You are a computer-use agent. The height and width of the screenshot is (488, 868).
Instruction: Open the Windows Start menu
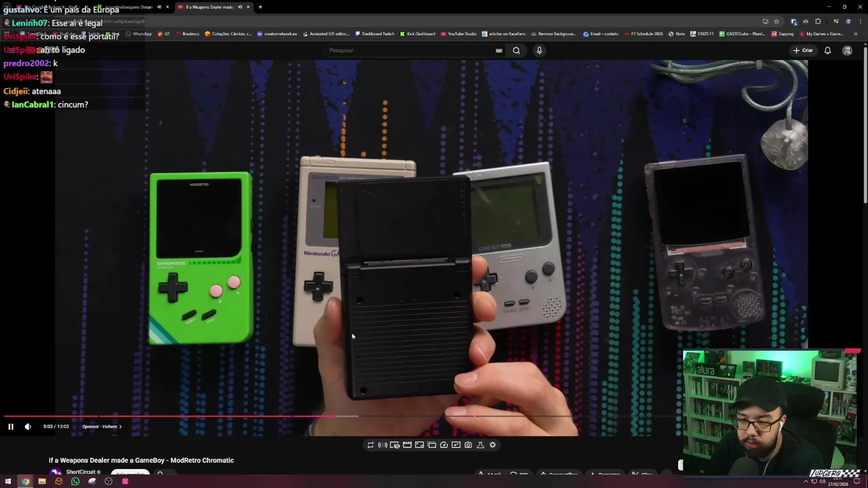click(8, 481)
